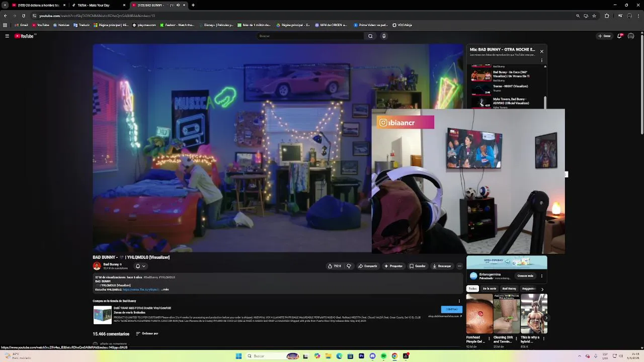Open a new browser tab with plus
Image resolution: width=644 pixels, height=362 pixels.
tap(193, 5)
